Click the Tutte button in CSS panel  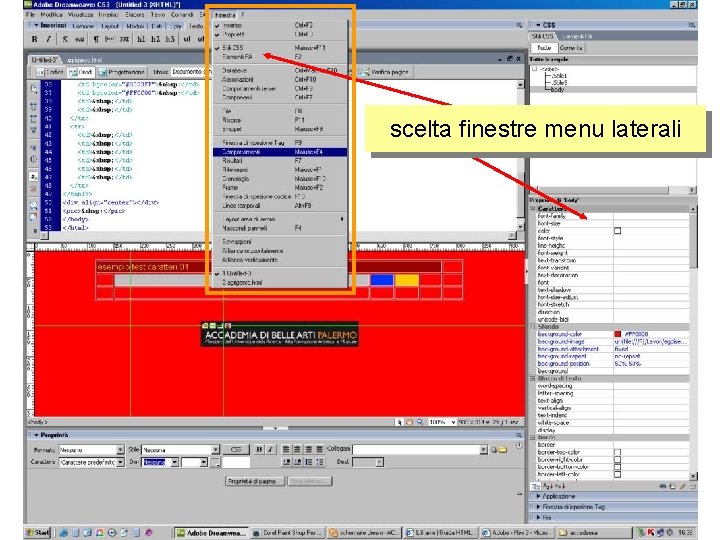coord(545,48)
